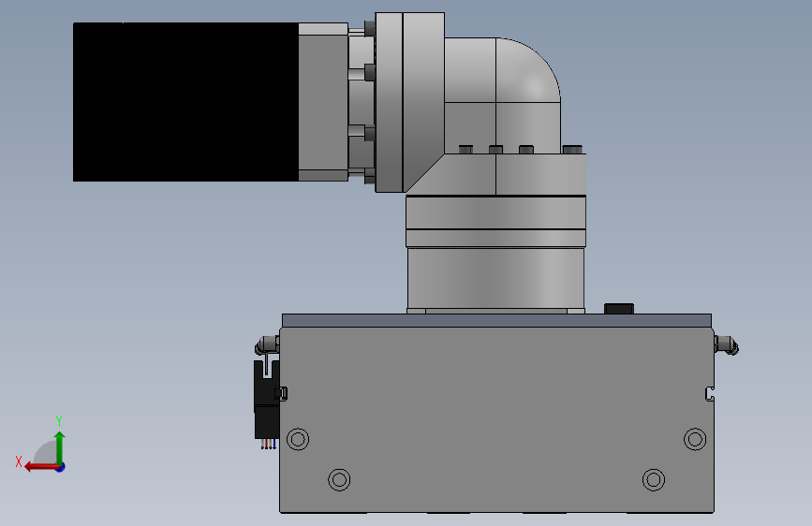Select the dark top plate of the base
This screenshot has height=526, width=812.
point(496,320)
